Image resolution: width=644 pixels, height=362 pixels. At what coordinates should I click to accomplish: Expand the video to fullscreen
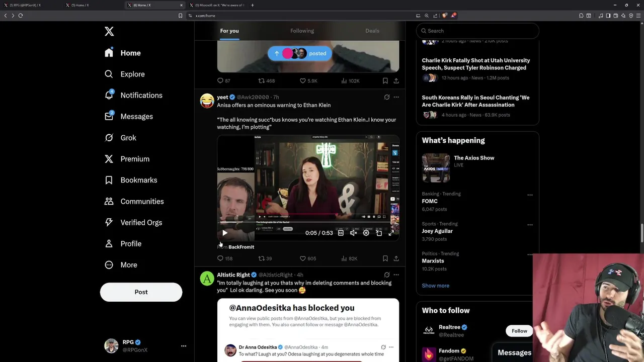[391, 233]
